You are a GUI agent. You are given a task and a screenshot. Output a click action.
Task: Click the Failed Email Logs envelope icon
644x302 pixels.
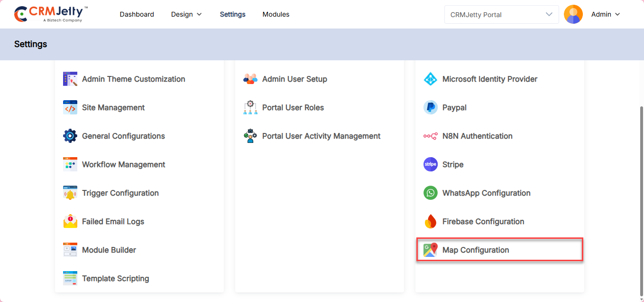click(70, 222)
